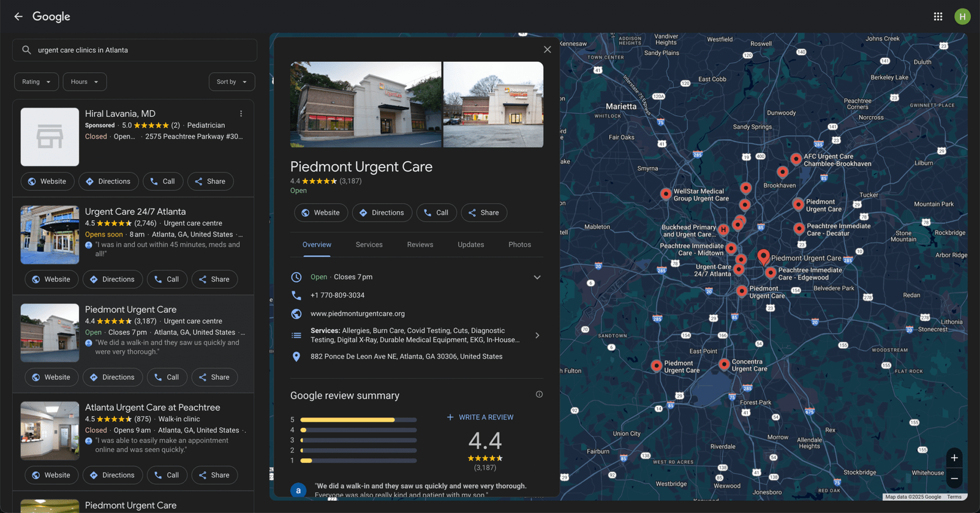The width and height of the screenshot is (980, 513).
Task: Click the Google logo
Action: [51, 17]
